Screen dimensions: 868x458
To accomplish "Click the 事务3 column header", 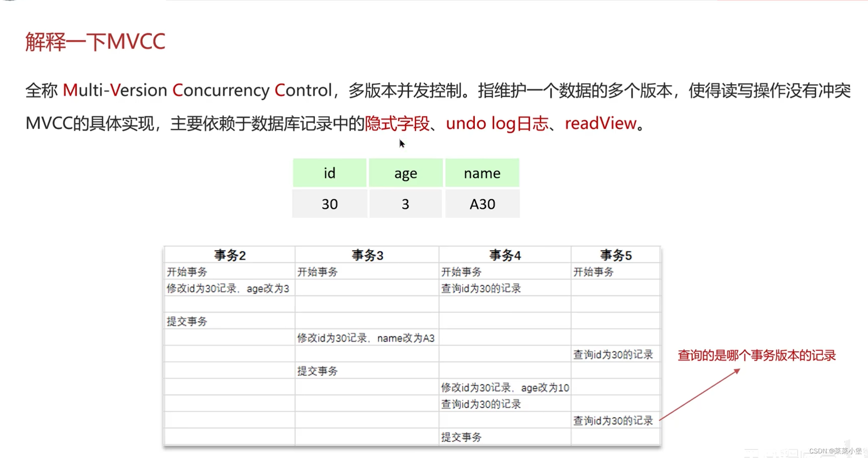I will 367,255.
